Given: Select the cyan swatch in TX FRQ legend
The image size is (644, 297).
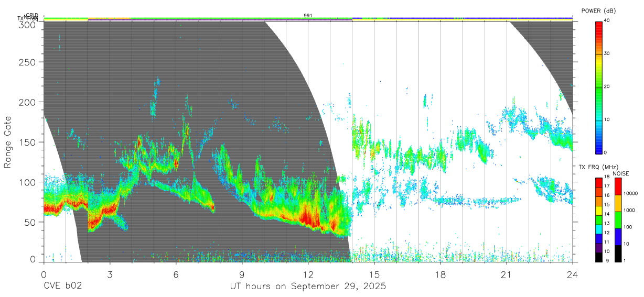Looking at the screenshot, I should [x=599, y=229].
